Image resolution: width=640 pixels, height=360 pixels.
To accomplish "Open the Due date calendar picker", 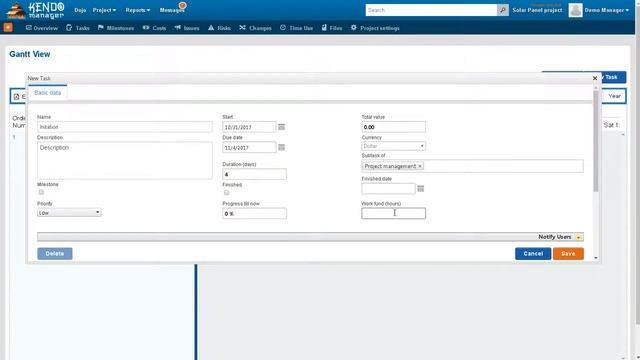I will [282, 147].
